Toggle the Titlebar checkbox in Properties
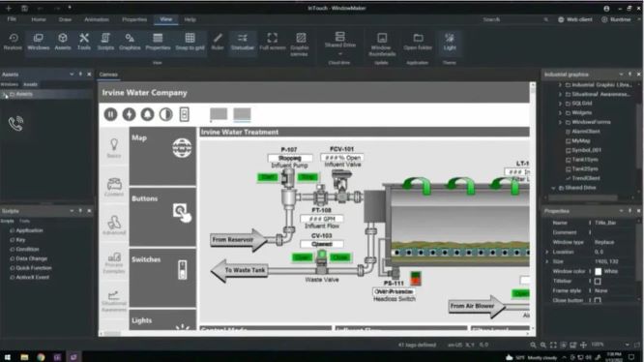Image resolution: width=644 pixels, height=362 pixels. click(598, 281)
